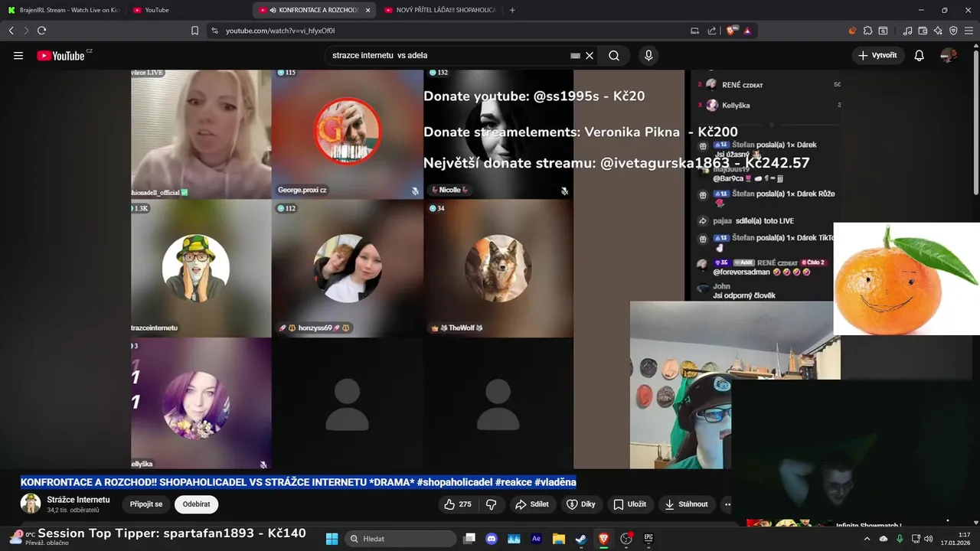This screenshot has width=980, height=551.
Task: Open File Explorer from the taskbar
Action: pos(559,539)
